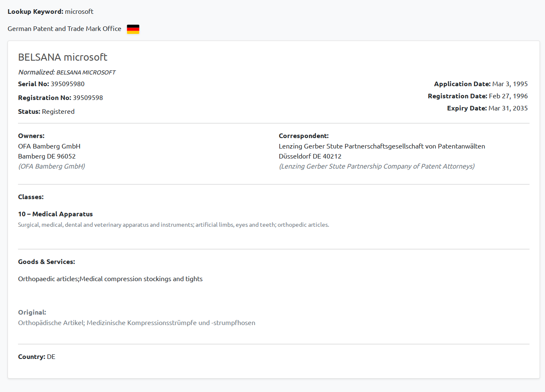Viewport: 545px width, 392px height.
Task: Click the Surgical, medical, dental class description
Action: click(173, 225)
